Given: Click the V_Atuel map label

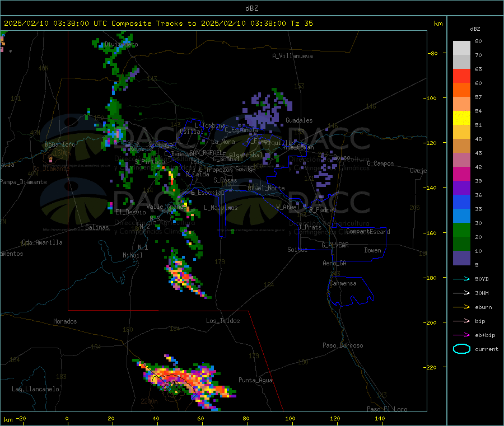Looking at the screenshot, I should tap(288, 207).
